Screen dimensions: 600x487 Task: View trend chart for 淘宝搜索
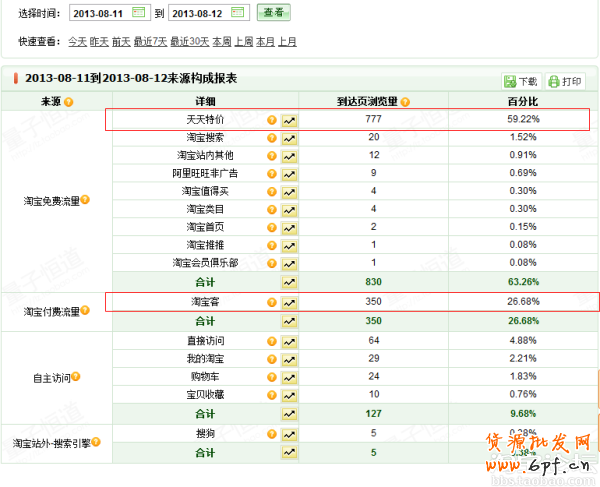289,138
